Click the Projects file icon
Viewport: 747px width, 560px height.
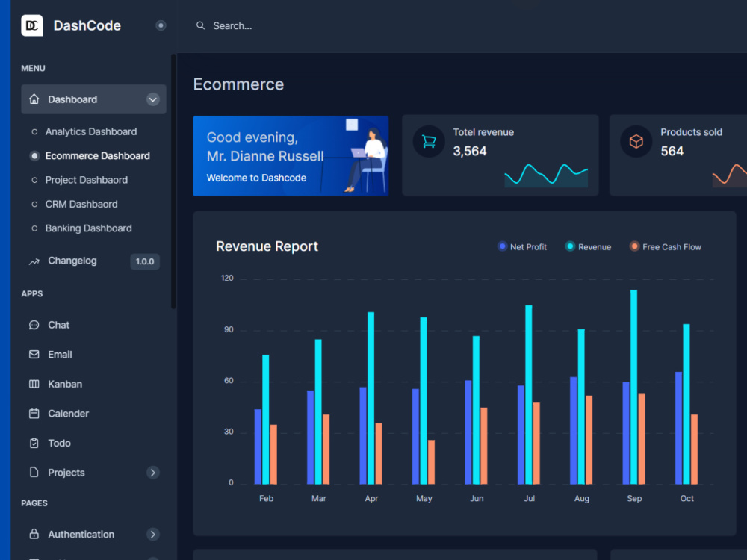[34, 473]
